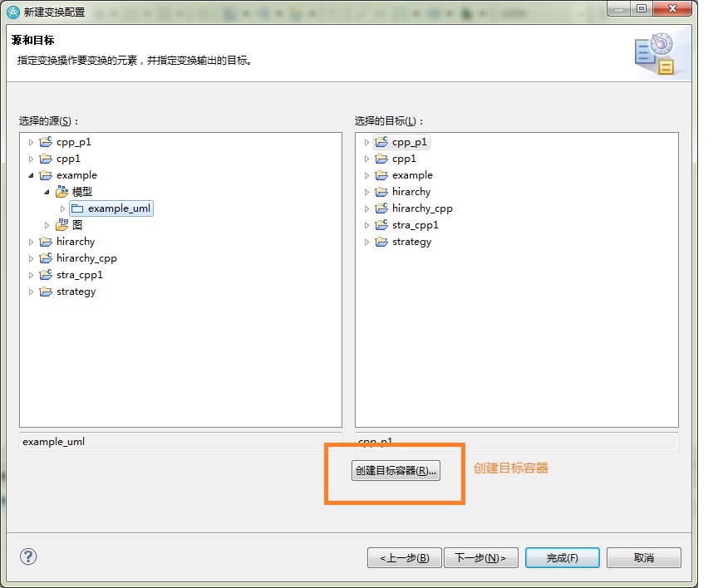
Task: Click 完成 to finish the wizard
Action: pyautogui.click(x=562, y=557)
